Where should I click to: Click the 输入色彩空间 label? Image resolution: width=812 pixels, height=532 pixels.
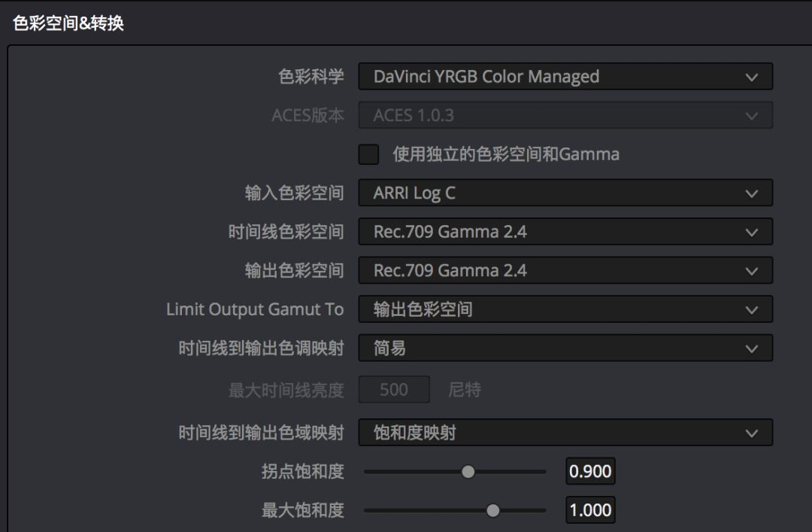click(x=295, y=193)
